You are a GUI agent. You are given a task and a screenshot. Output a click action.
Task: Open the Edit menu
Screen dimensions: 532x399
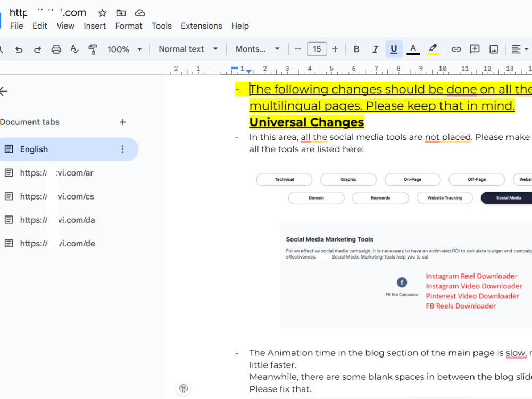[x=40, y=26]
